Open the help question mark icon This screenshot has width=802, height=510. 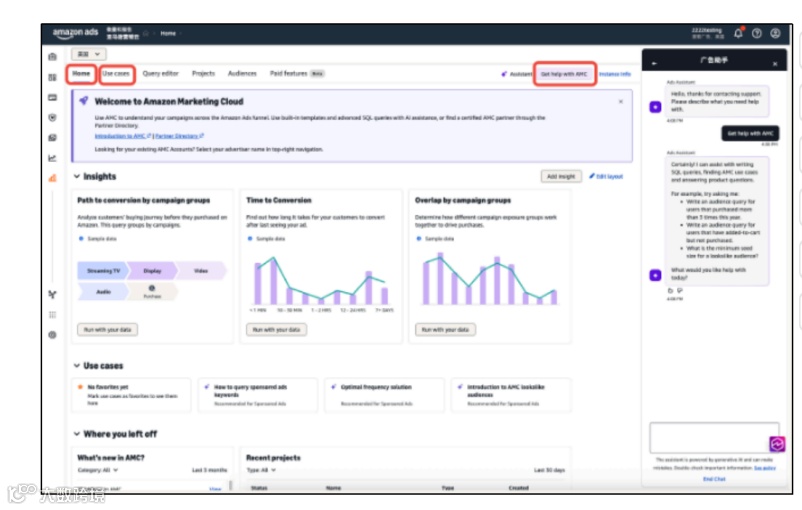[x=757, y=34]
